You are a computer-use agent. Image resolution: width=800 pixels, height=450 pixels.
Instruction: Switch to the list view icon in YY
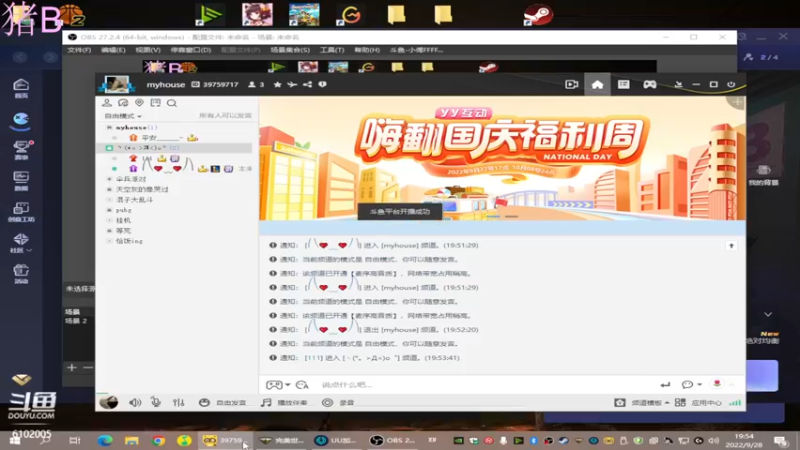[x=623, y=84]
